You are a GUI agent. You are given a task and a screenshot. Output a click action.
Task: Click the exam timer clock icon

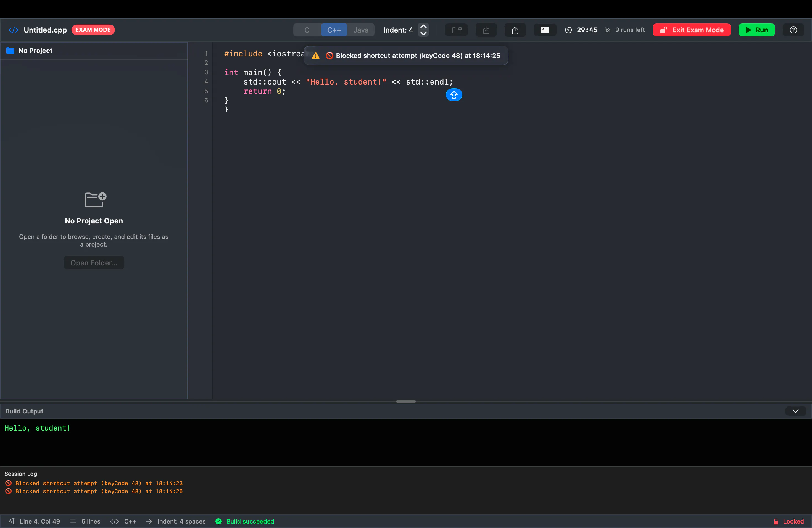tap(568, 30)
